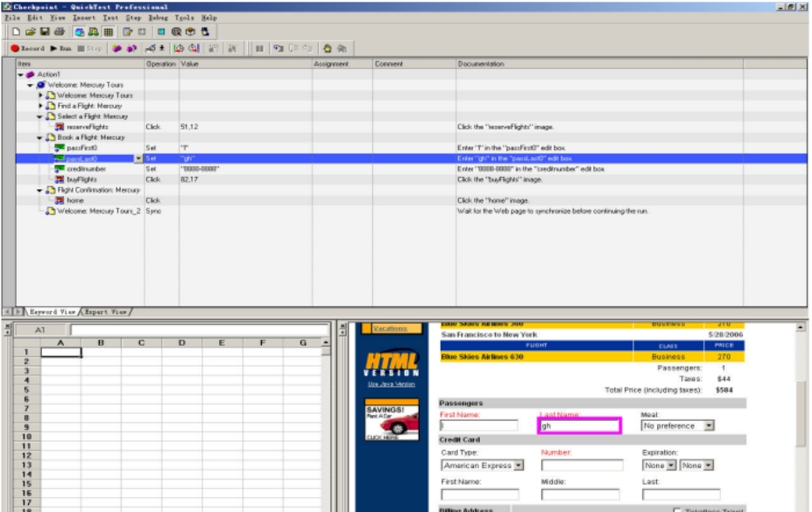Toggle the Active Screen pane button

(79, 32)
